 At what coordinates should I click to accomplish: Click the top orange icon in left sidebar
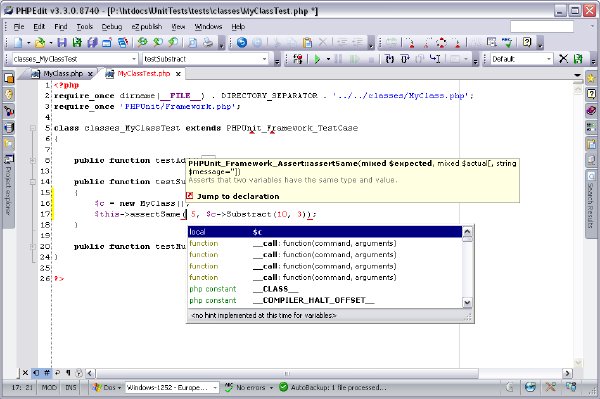pos(9,78)
